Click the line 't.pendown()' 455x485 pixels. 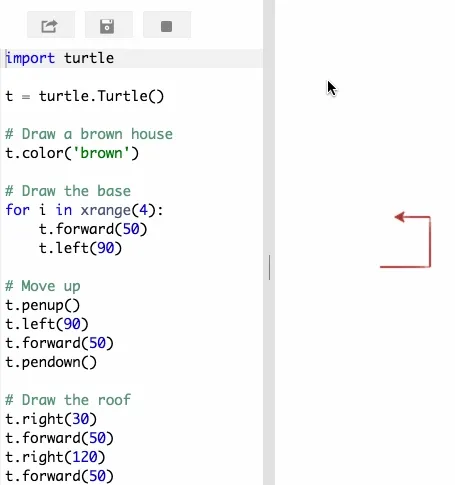click(x=51, y=362)
